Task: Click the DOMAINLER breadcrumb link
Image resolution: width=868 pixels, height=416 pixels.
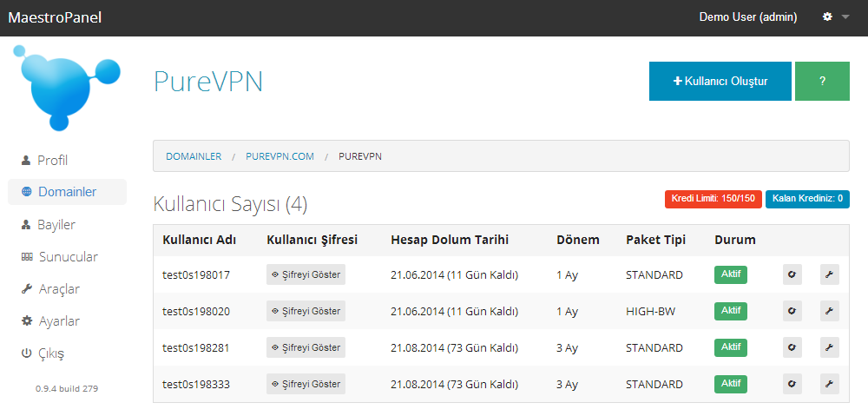Action: pyautogui.click(x=194, y=156)
